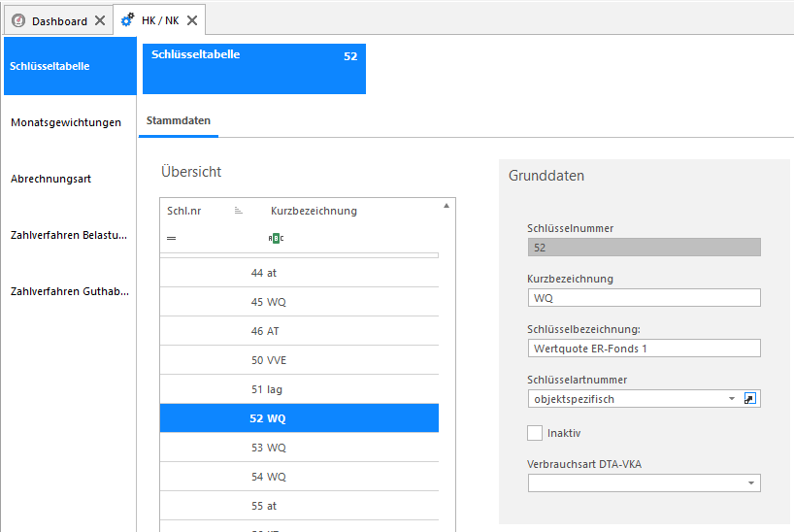Open the Stammdaten tab
This screenshot has width=794, height=532.
coord(179,120)
